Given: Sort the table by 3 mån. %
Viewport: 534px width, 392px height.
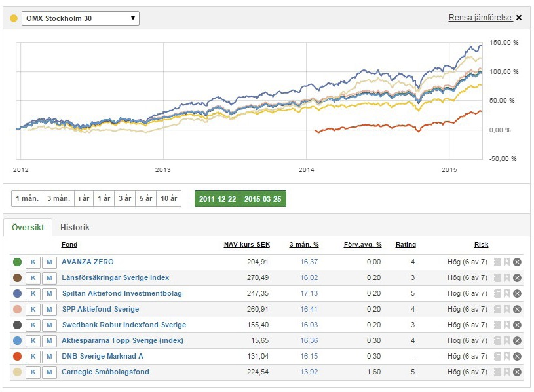Looking at the screenshot, I should click(x=304, y=245).
